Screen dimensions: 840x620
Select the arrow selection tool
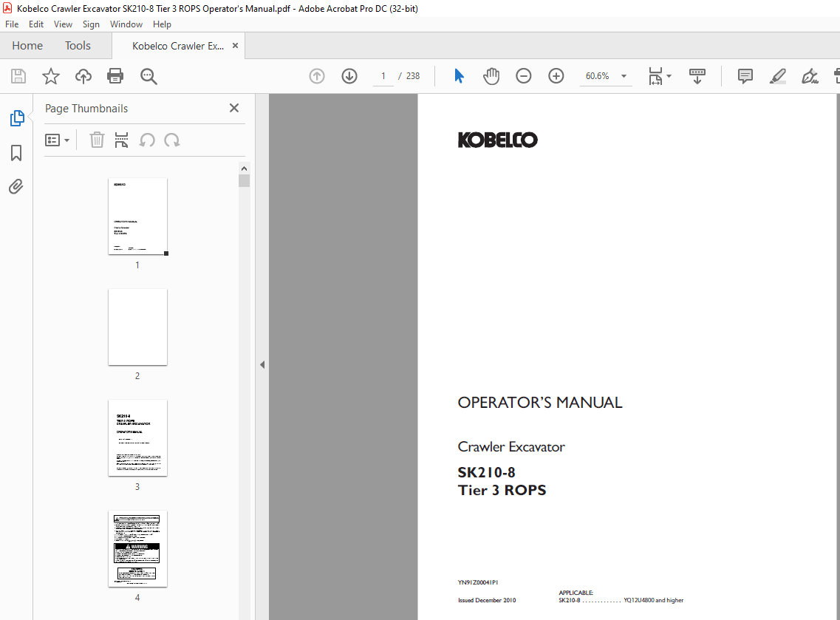click(459, 76)
